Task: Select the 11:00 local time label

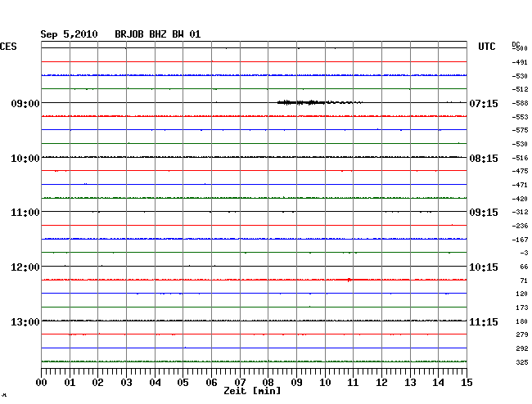Action: pyautogui.click(x=25, y=213)
